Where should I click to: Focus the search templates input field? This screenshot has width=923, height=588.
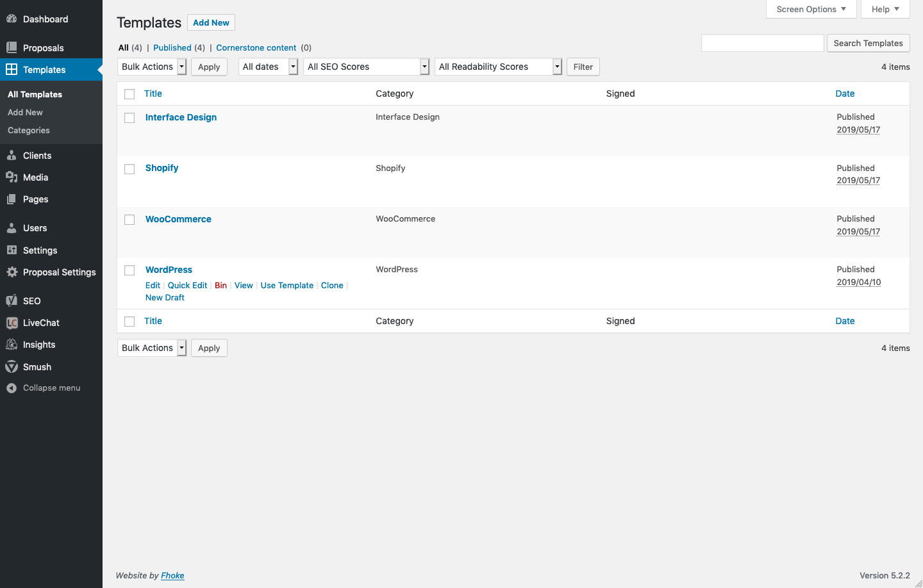pyautogui.click(x=762, y=43)
